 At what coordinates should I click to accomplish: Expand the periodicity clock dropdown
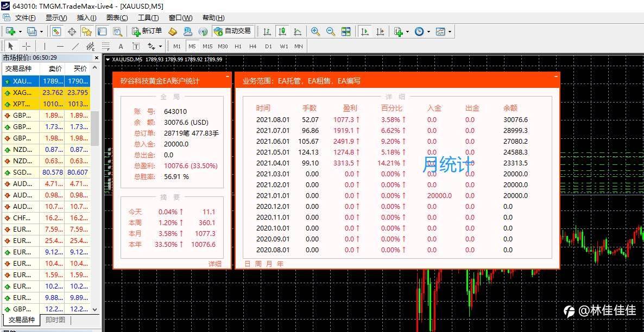click(422, 31)
